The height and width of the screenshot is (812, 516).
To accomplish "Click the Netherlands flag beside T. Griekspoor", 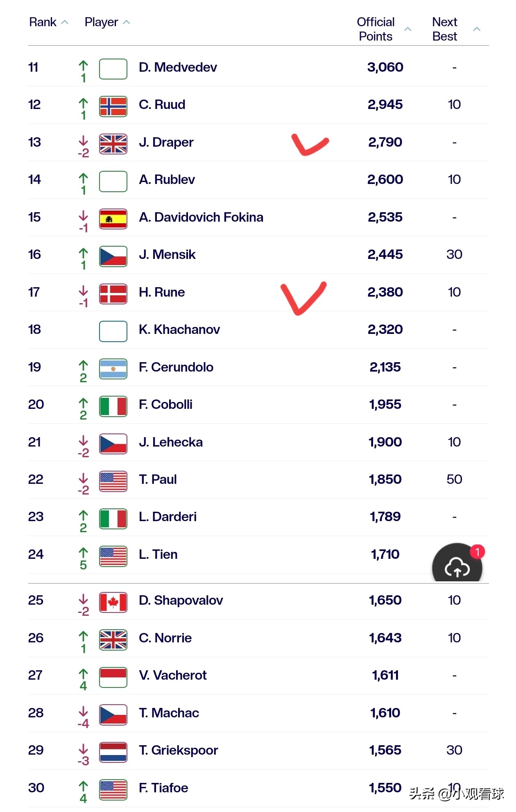I will 113,752.
